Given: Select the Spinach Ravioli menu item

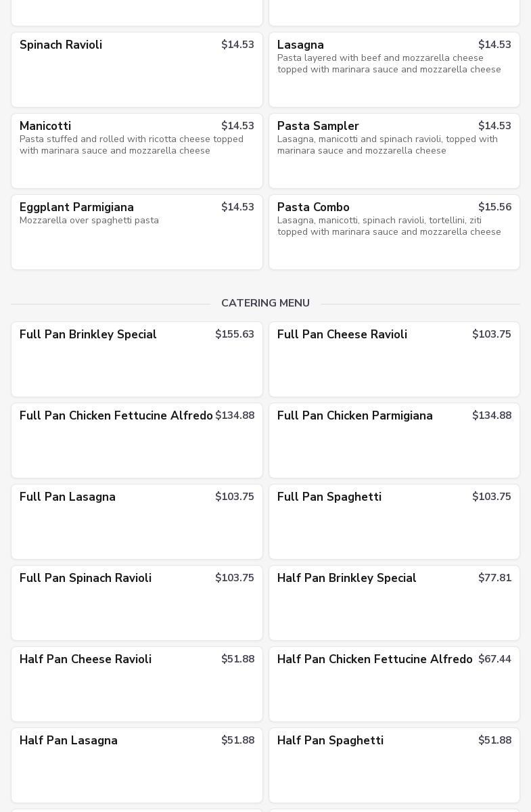Looking at the screenshot, I should coord(137,69).
